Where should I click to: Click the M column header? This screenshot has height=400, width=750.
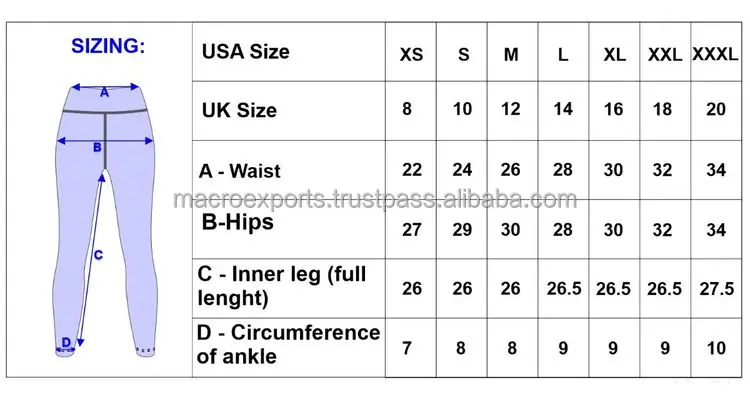click(x=511, y=54)
